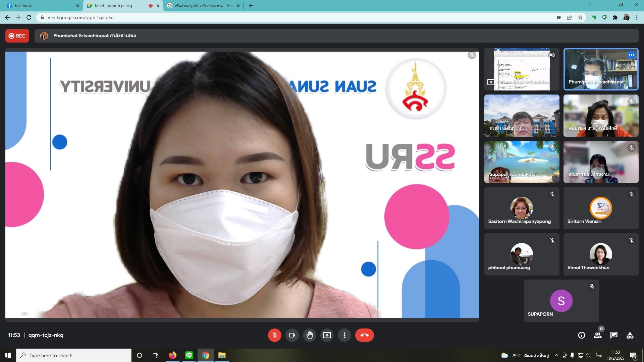Switch to the Google search tab
Viewport: 644px width, 362px height.
point(201,6)
